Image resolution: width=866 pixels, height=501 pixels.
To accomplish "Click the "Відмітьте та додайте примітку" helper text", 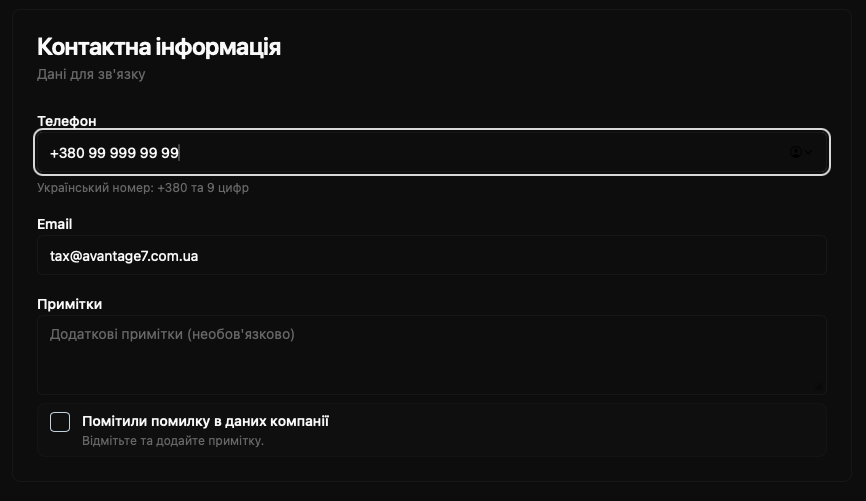I will pos(172,441).
